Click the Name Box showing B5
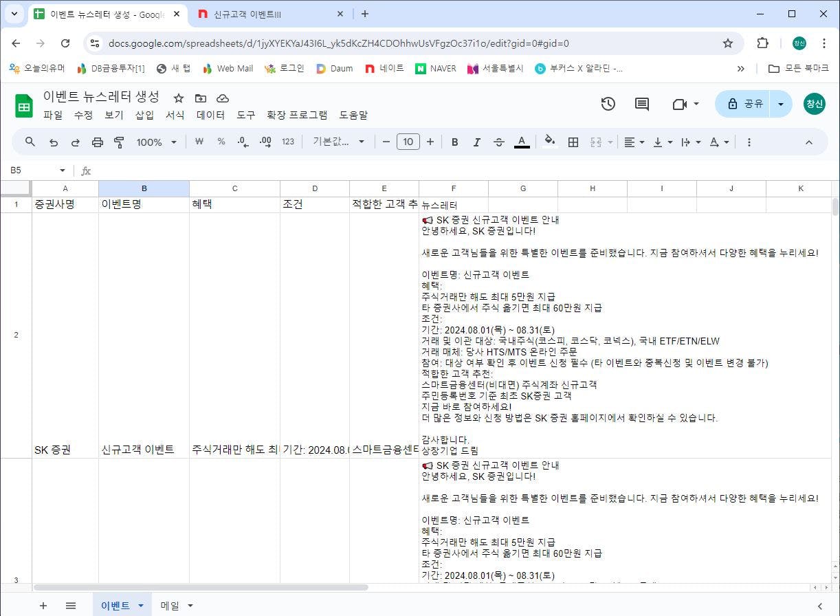Screen dimensions: 840x616 click(32, 170)
